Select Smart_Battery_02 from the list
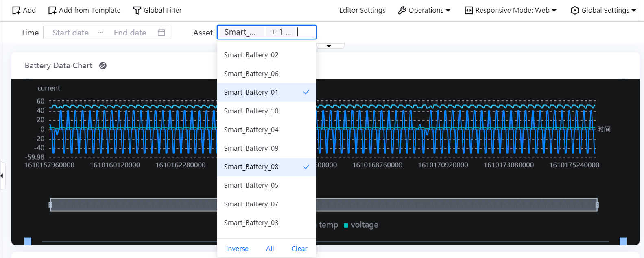Viewport: 644px width, 258px height. click(x=251, y=55)
